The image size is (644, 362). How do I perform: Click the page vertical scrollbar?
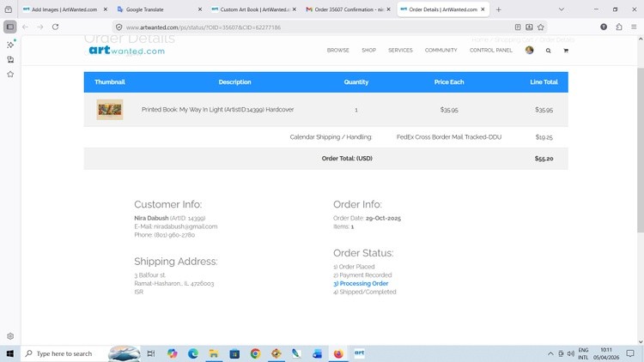pos(640,172)
